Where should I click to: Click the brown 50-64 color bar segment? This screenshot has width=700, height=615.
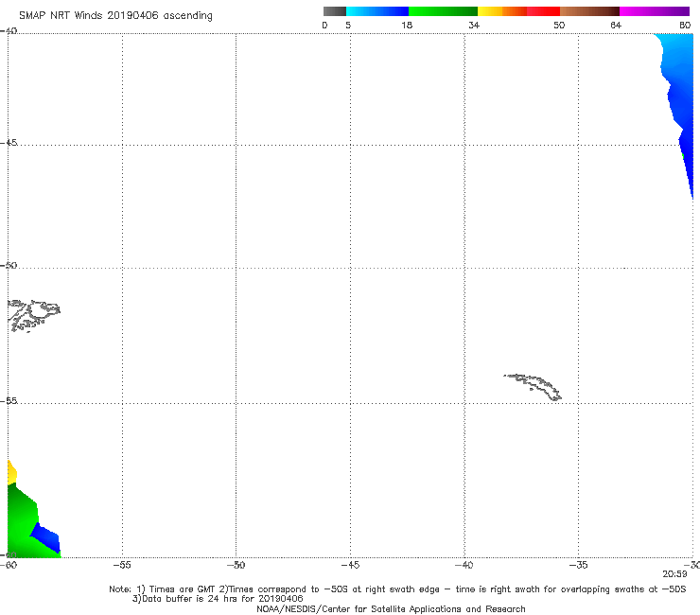pyautogui.click(x=589, y=11)
